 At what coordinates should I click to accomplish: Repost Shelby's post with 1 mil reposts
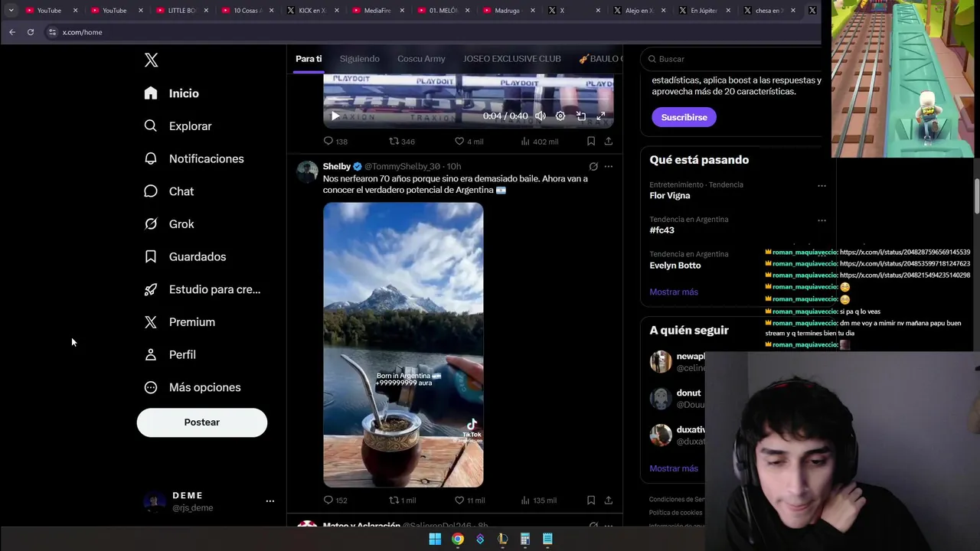[402, 500]
